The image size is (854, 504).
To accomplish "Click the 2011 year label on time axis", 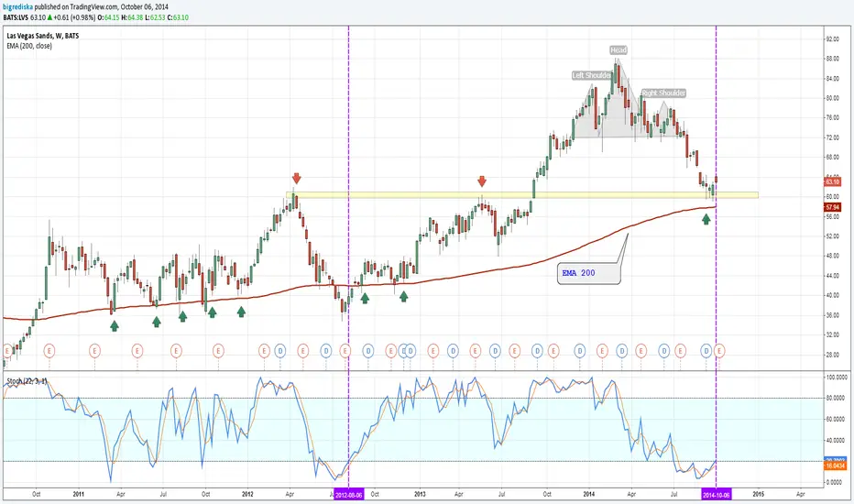I will [x=79, y=494].
